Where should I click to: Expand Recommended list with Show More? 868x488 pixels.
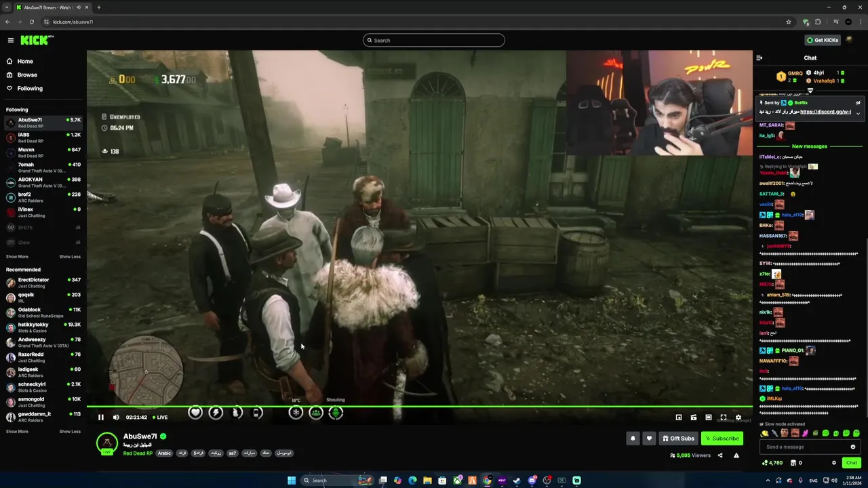[17, 432]
